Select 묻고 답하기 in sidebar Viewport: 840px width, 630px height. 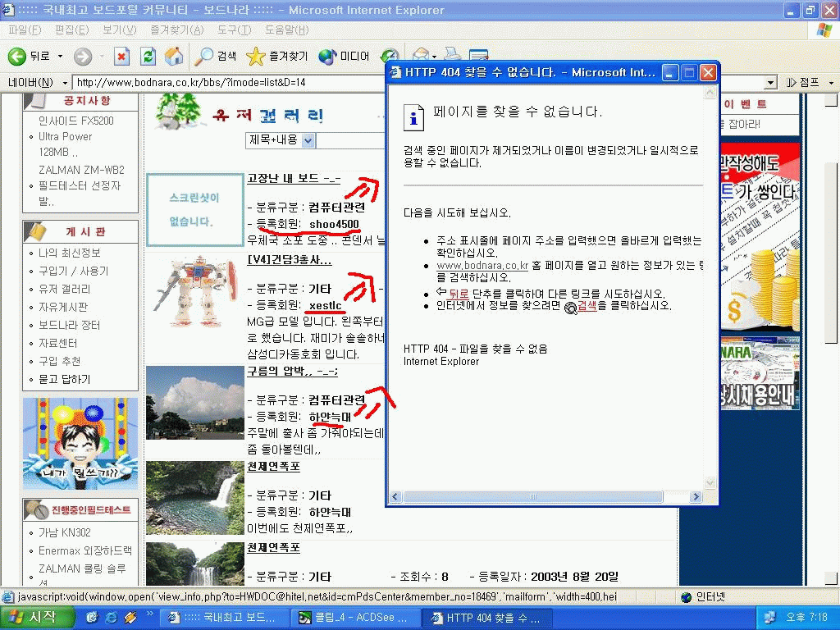64,379
